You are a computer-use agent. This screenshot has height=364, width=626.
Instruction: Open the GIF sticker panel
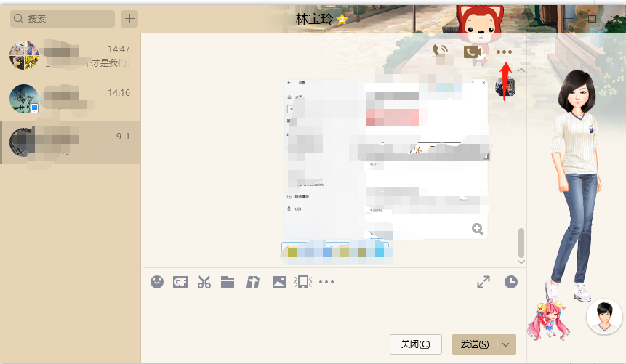tap(180, 282)
